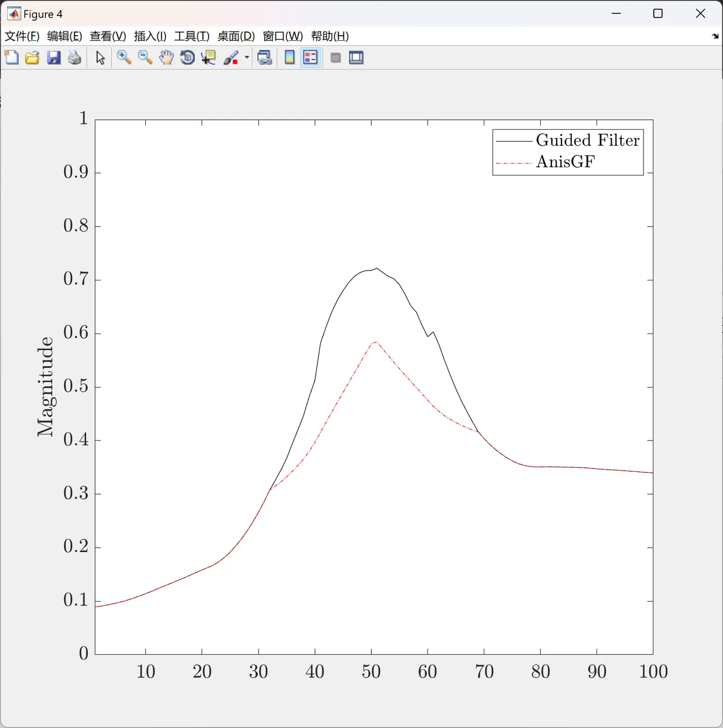Image resolution: width=723 pixels, height=728 pixels.
Task: Expand the brush color dropdown arrow
Action: tap(247, 58)
